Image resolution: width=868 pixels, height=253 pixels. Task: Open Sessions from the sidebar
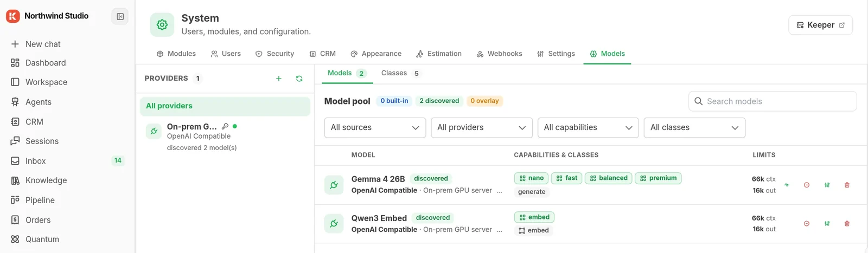point(35,141)
